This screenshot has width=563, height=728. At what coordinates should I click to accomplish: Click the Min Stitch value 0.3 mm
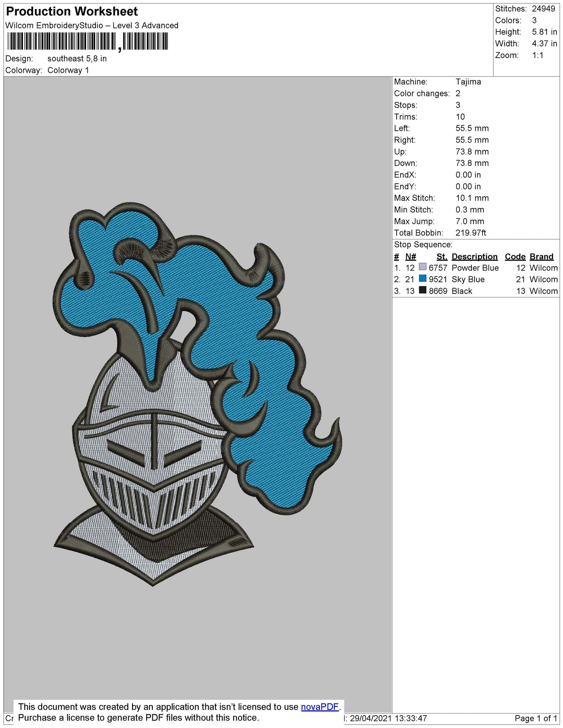click(x=470, y=210)
